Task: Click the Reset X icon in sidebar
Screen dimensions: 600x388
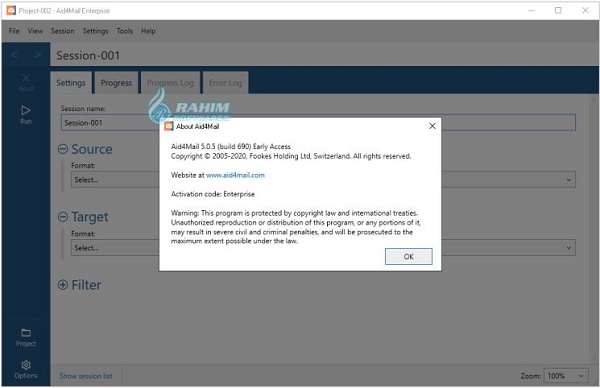Action: 26,78
